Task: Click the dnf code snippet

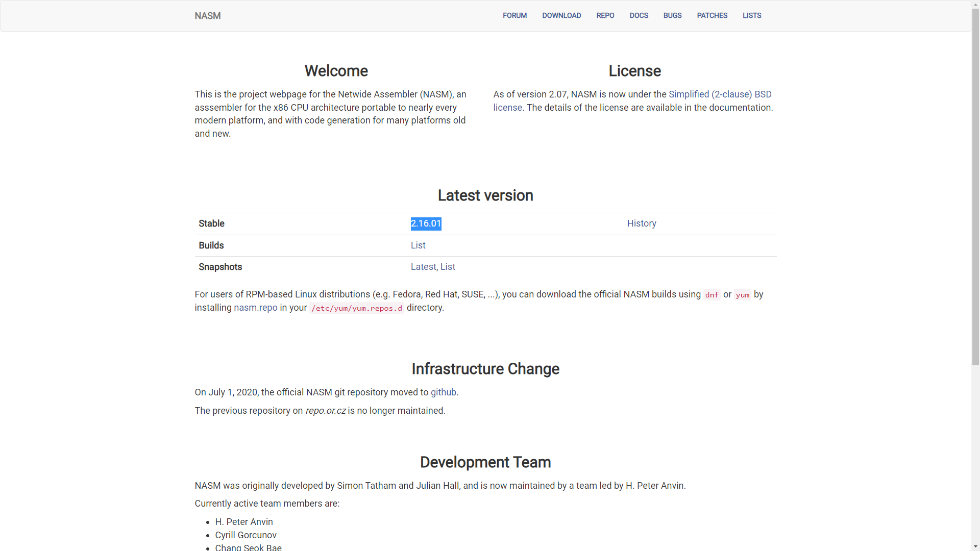Action: point(712,295)
